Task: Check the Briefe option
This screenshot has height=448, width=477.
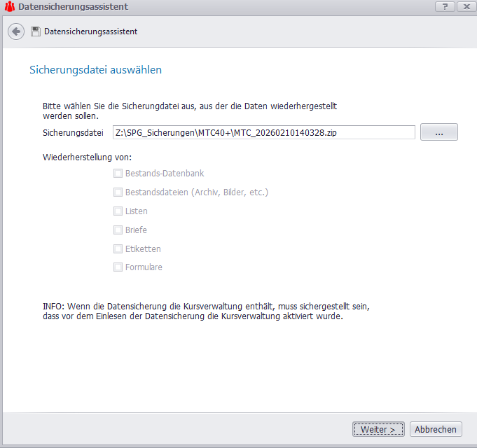Action: 118,230
